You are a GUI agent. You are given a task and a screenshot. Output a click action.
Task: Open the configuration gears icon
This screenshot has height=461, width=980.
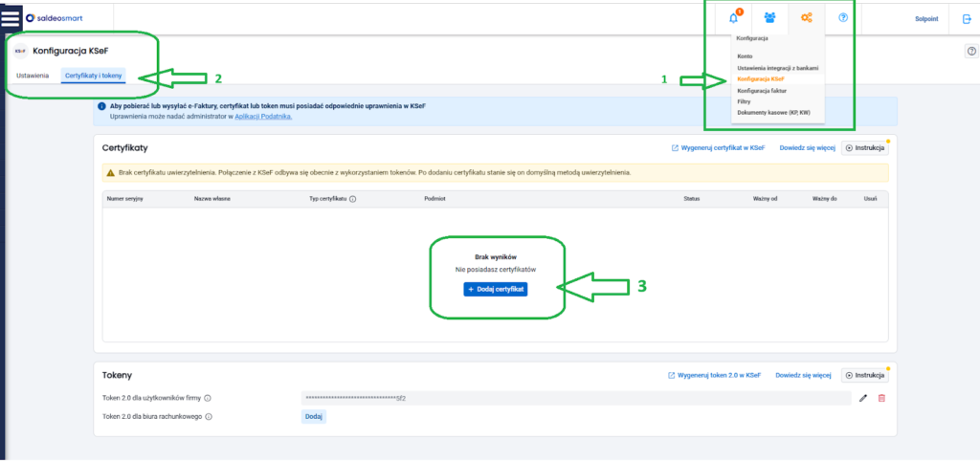click(x=807, y=17)
